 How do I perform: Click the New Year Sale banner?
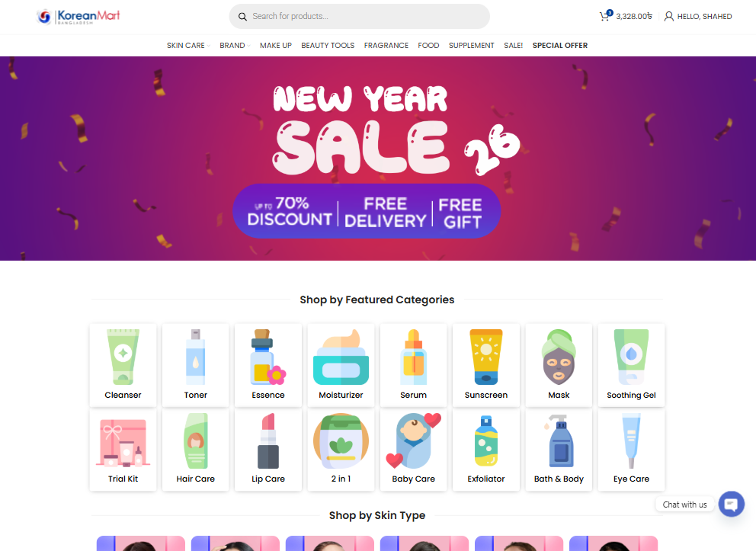click(x=378, y=159)
